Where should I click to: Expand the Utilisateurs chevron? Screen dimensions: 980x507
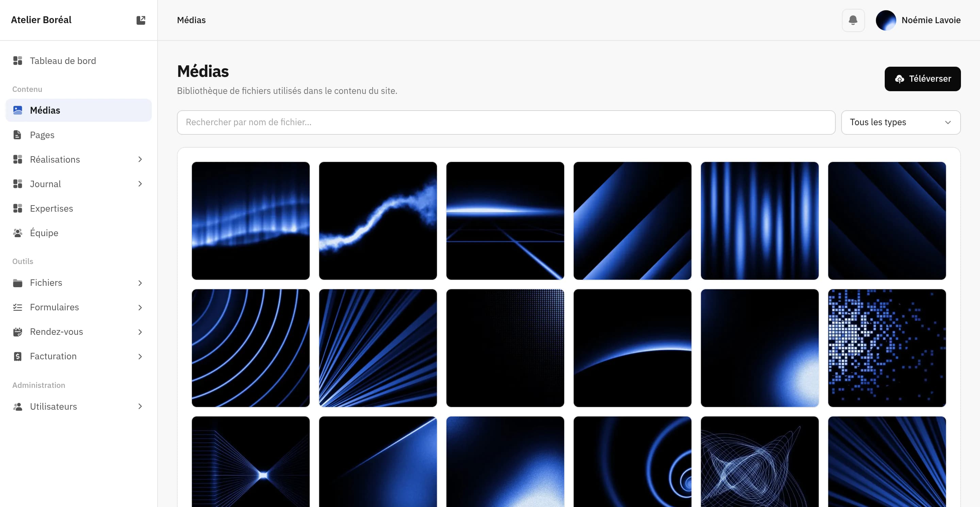coord(140,407)
